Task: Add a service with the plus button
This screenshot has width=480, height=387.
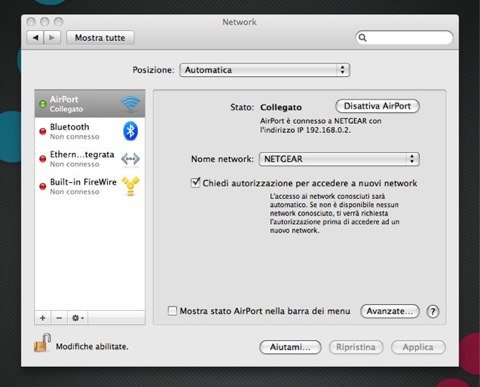Action: coord(43,318)
